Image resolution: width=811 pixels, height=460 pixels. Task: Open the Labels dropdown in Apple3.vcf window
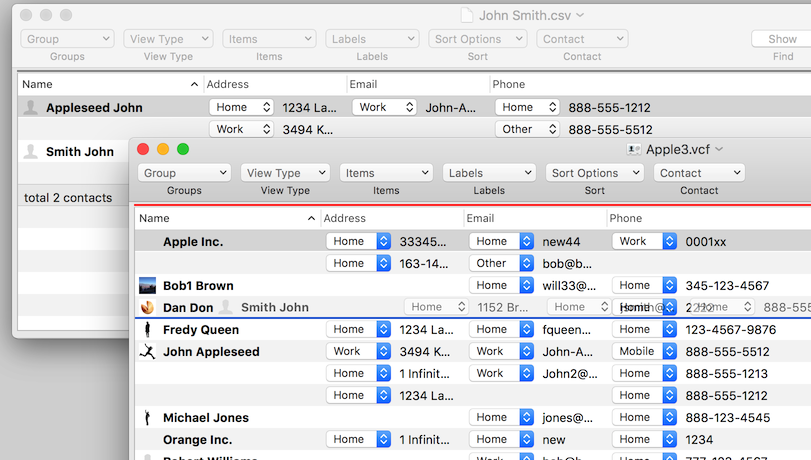point(489,173)
